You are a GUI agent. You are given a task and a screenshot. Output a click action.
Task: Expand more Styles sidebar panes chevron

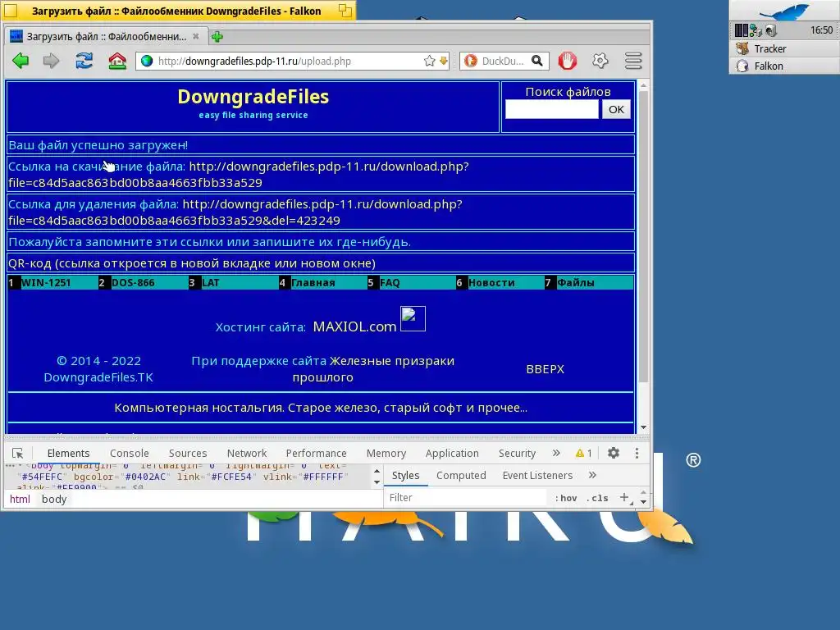pyautogui.click(x=592, y=475)
